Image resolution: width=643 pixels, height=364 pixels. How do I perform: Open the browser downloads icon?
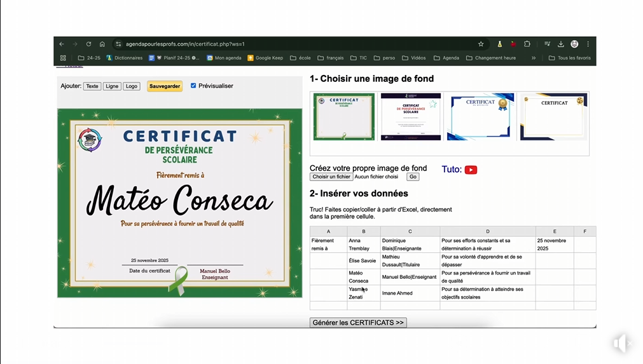click(x=561, y=44)
